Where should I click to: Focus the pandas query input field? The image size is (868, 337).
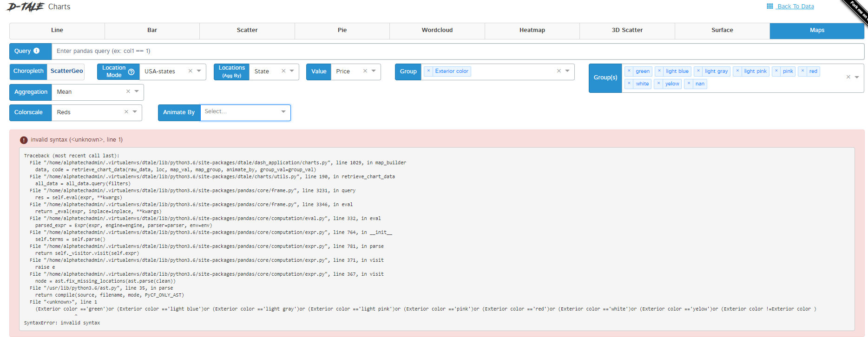tap(458, 51)
